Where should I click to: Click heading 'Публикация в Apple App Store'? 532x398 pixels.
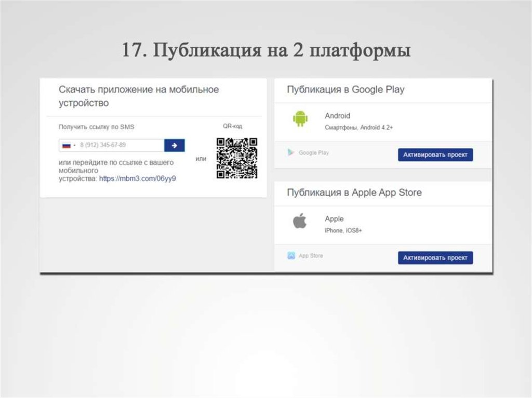(354, 193)
